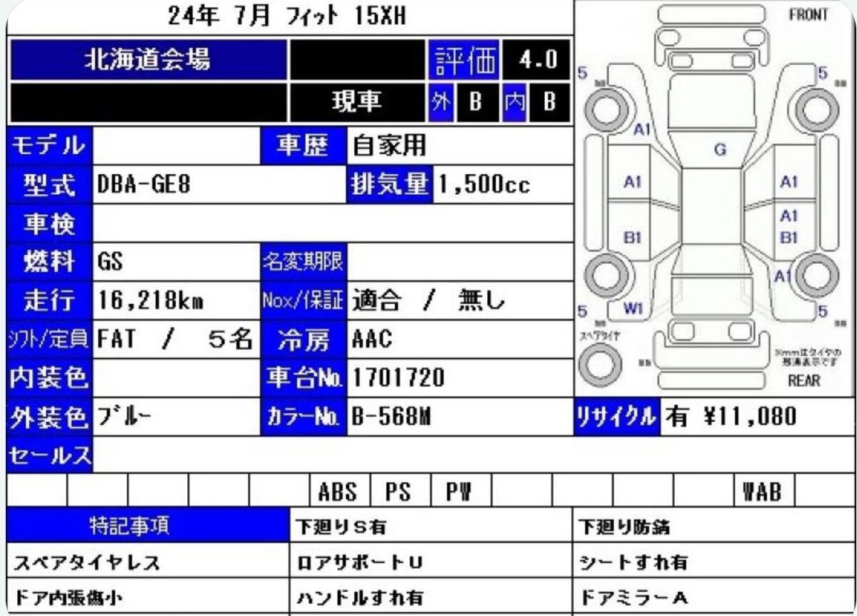Click the リサイクル label

click(616, 417)
